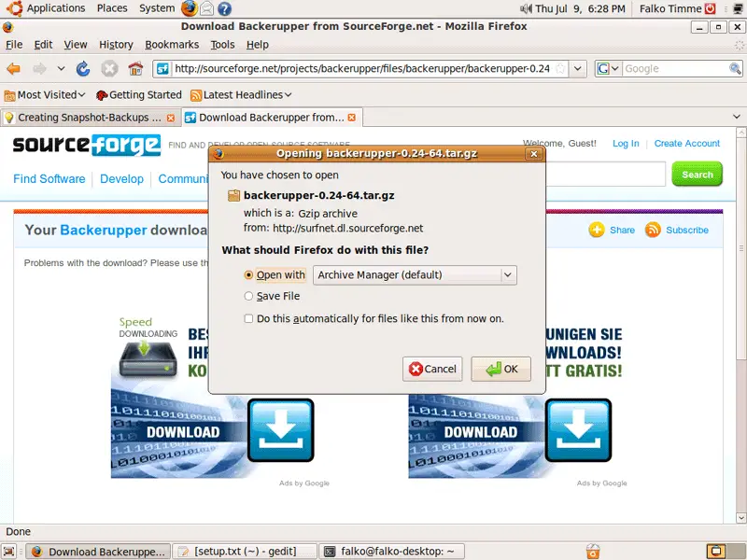
Task: Open the Places menu
Action: [x=112, y=8]
